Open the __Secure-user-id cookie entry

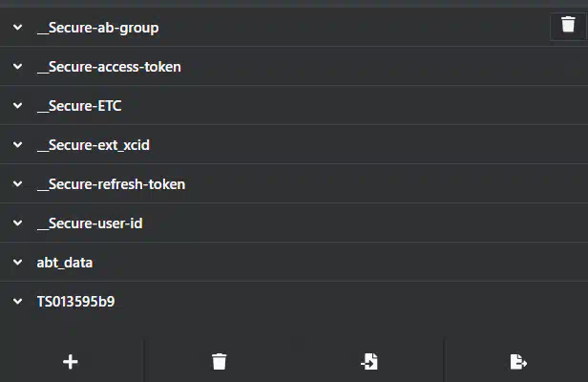[x=294, y=223]
